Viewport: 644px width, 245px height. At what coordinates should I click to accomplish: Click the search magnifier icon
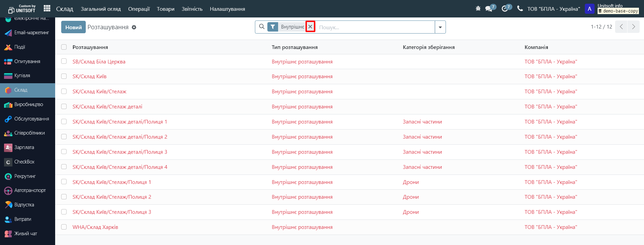click(x=262, y=27)
